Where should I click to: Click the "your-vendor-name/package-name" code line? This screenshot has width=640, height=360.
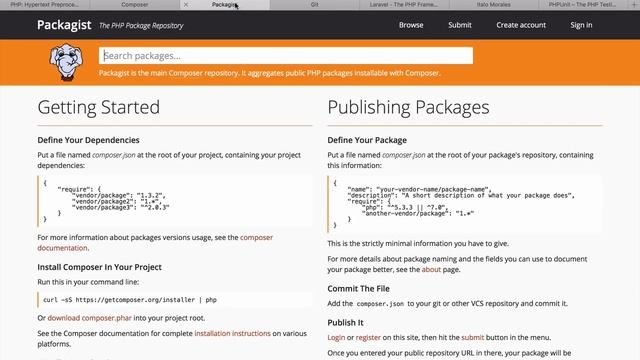point(420,189)
